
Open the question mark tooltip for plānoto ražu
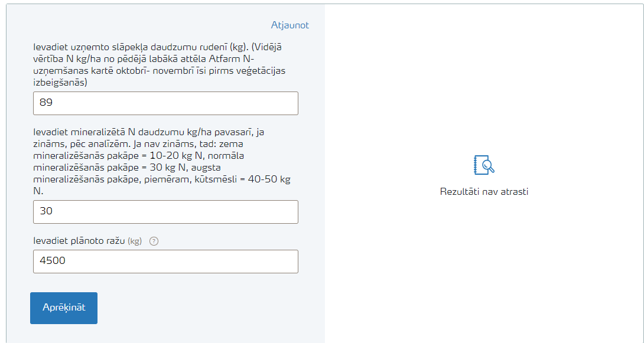(154, 241)
